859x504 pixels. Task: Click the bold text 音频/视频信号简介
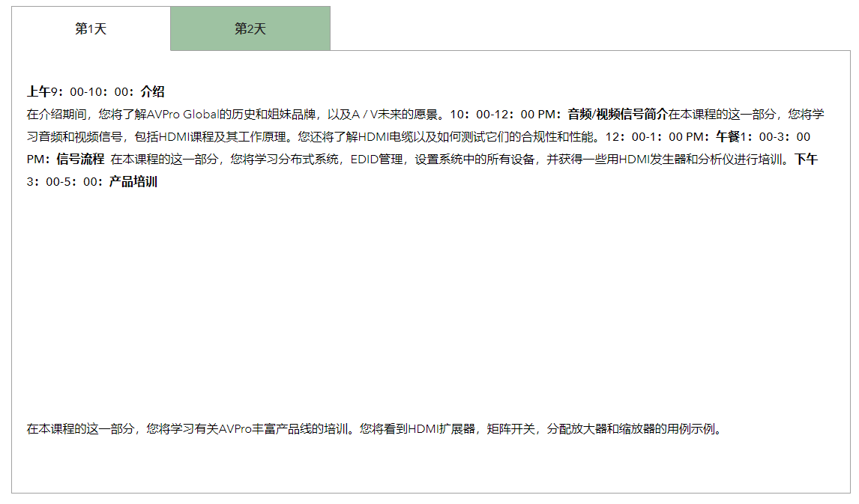click(618, 114)
